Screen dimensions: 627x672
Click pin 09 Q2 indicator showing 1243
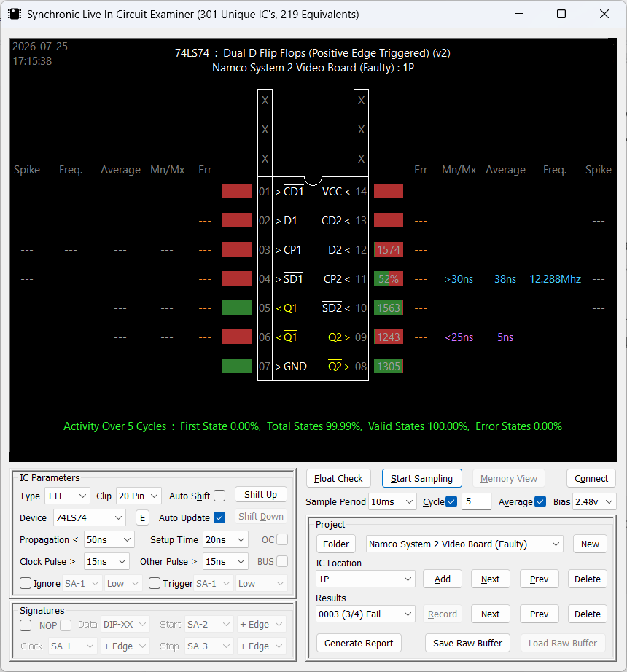(x=389, y=337)
